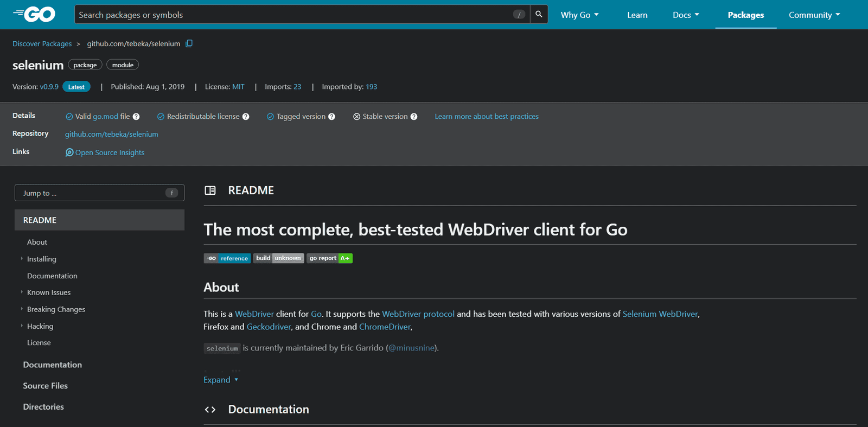Screen dimensions: 868x427
Task: Open the Community dropdown menu
Action: click(814, 15)
